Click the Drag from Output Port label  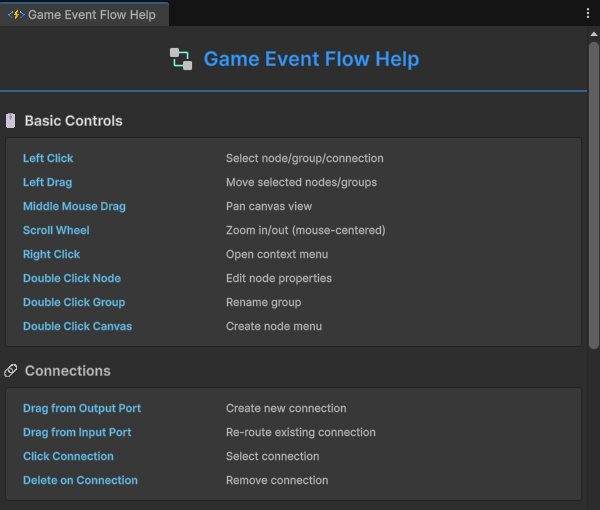(82, 408)
